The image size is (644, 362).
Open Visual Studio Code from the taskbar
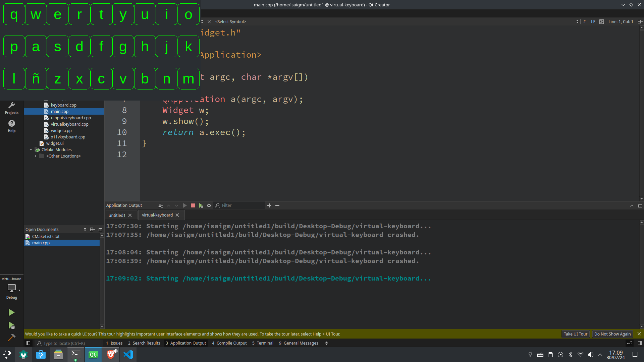point(128,354)
